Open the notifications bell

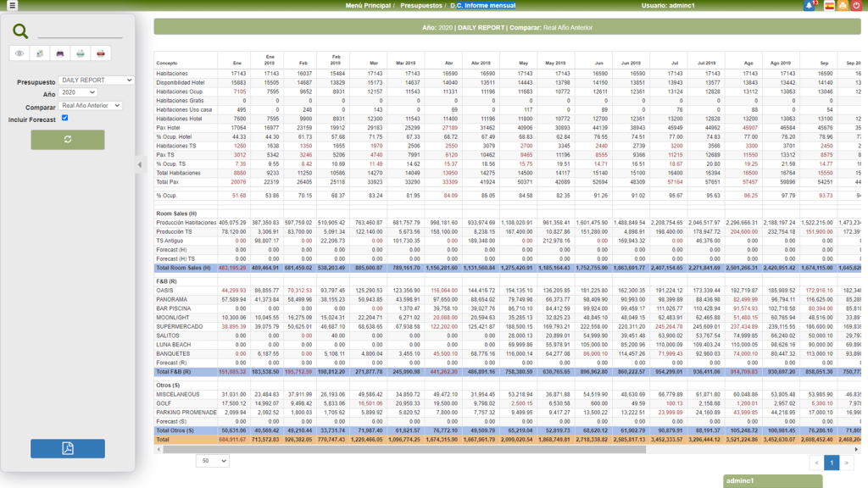(810, 6)
